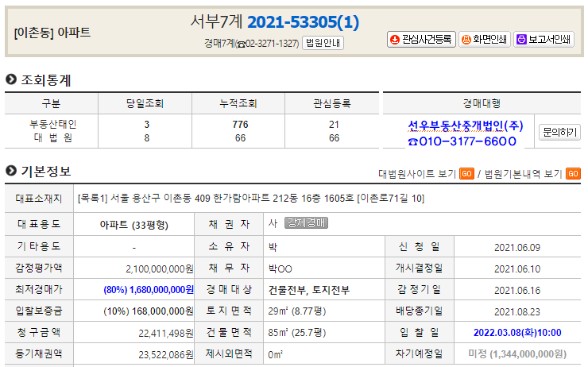
Task: Select registered debt amount 23,522,086원
Action: point(166,354)
